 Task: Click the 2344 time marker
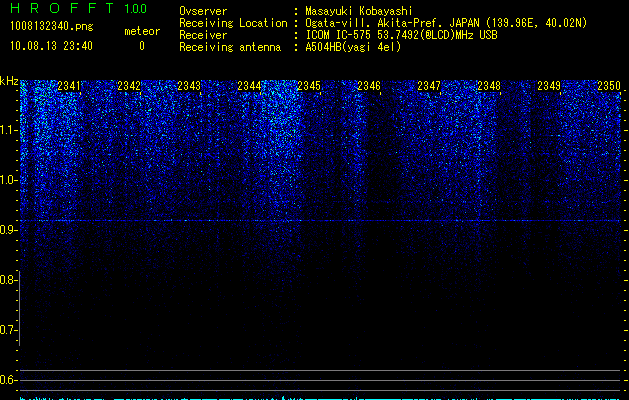(249, 86)
